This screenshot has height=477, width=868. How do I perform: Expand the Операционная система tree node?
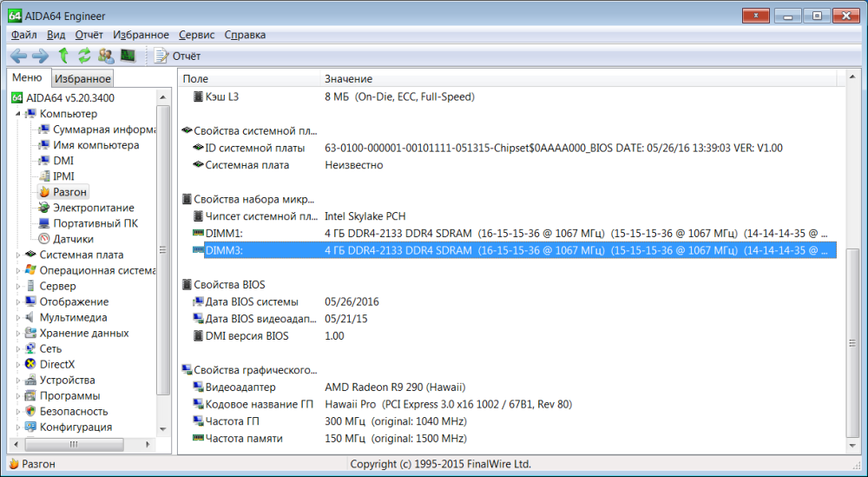pos(17,270)
